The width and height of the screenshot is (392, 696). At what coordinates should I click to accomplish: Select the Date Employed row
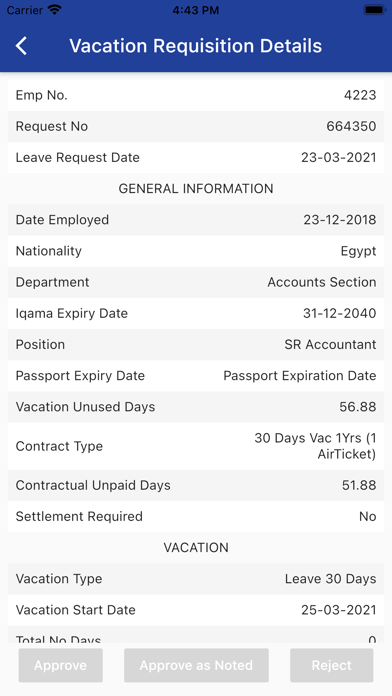click(x=196, y=220)
